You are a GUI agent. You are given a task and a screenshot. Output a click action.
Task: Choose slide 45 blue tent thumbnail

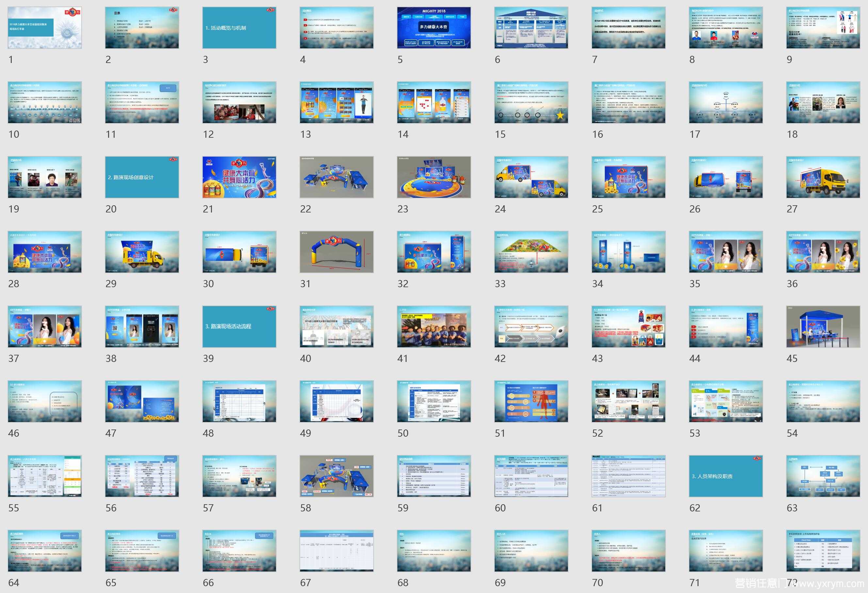(x=823, y=327)
